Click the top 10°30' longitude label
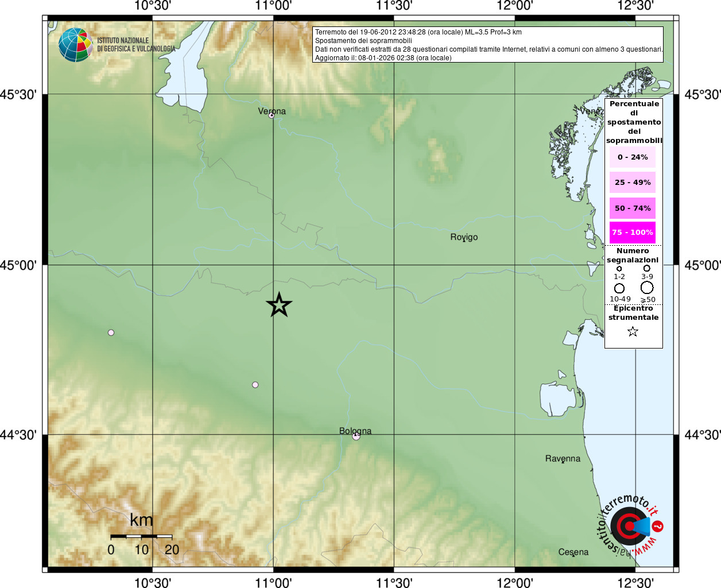Viewport: 721px width, 588px height. pyautogui.click(x=153, y=6)
